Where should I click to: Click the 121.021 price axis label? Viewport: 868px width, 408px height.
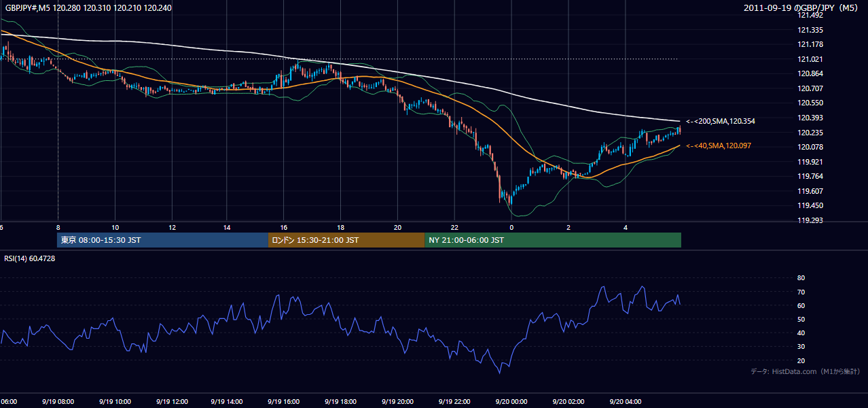point(810,59)
